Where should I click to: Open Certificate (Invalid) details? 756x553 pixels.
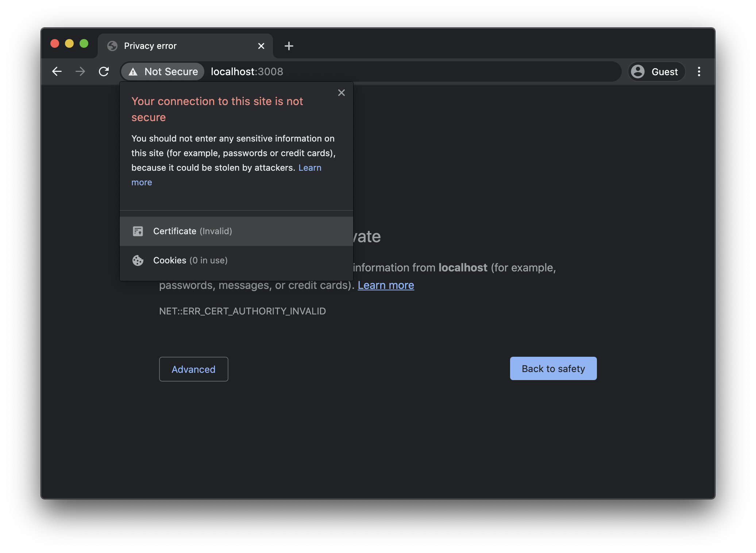(x=192, y=231)
